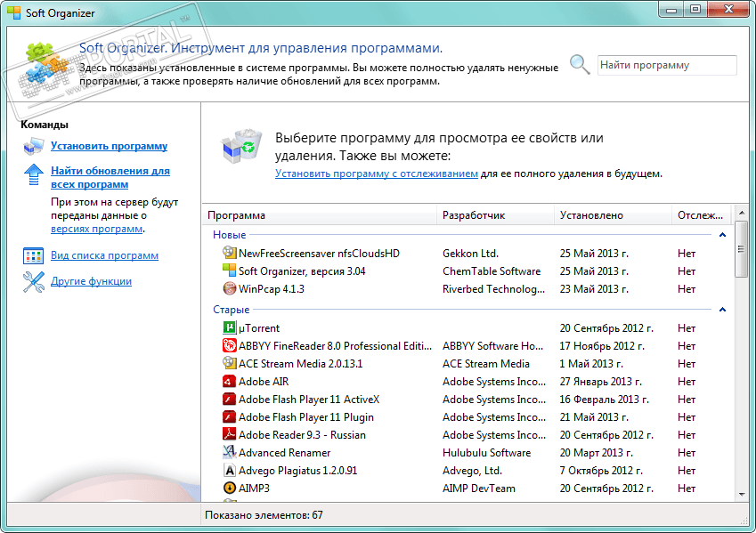Select ABBYY FineReader 8.0 Professional row name
The image size is (756, 533).
pyautogui.click(x=335, y=346)
